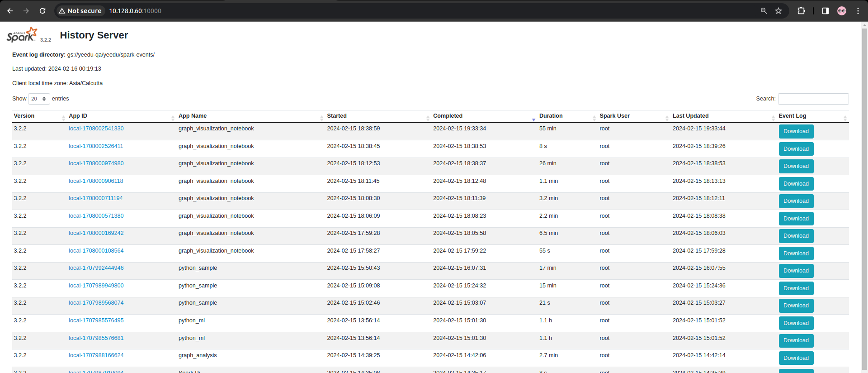The height and width of the screenshot is (373, 868).
Task: Select the Asia/Calcutta time zone text
Action: tap(86, 83)
